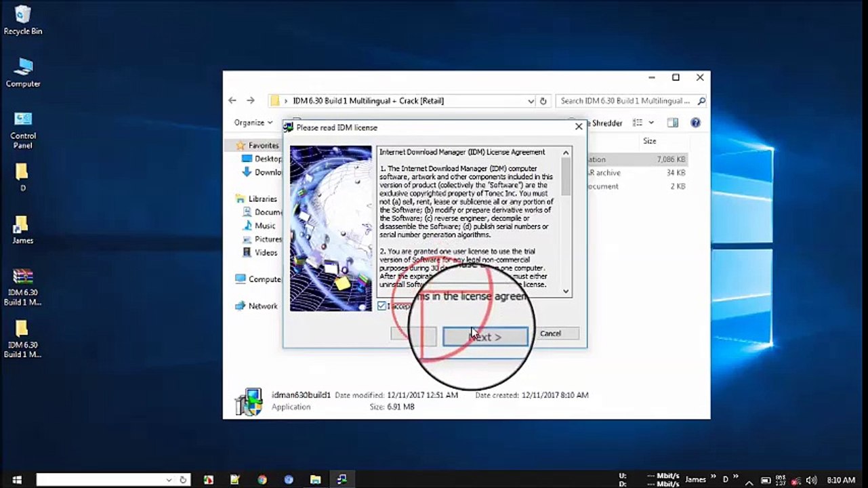
Task: Cancel the IDM license dialog
Action: click(x=550, y=333)
